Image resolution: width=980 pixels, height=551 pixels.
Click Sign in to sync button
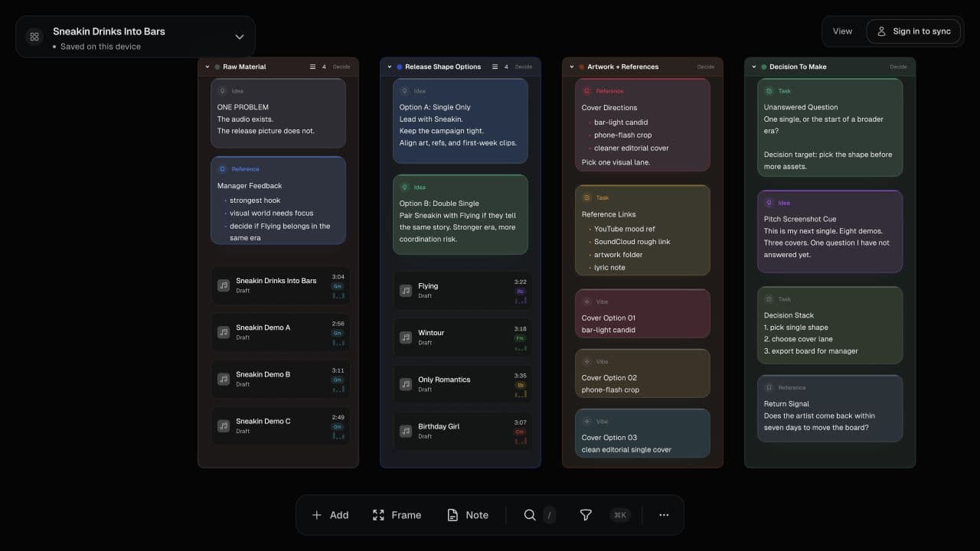[x=913, y=31]
